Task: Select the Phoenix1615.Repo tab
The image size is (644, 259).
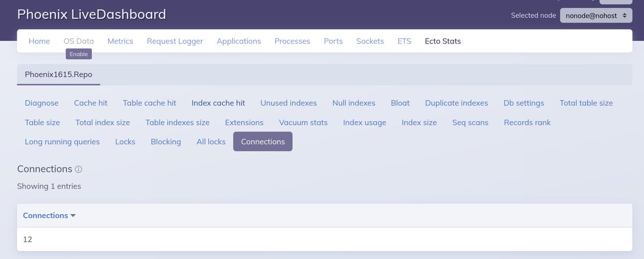Action: (x=58, y=75)
